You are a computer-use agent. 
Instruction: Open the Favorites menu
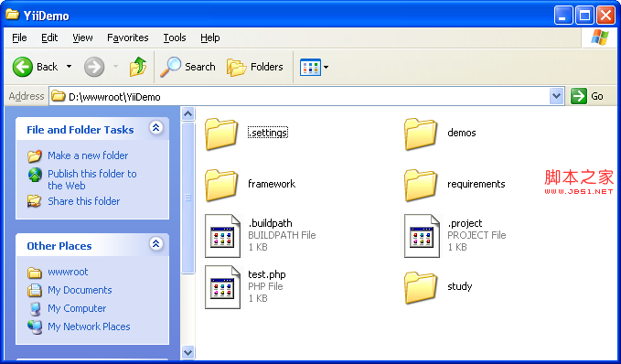coord(127,37)
